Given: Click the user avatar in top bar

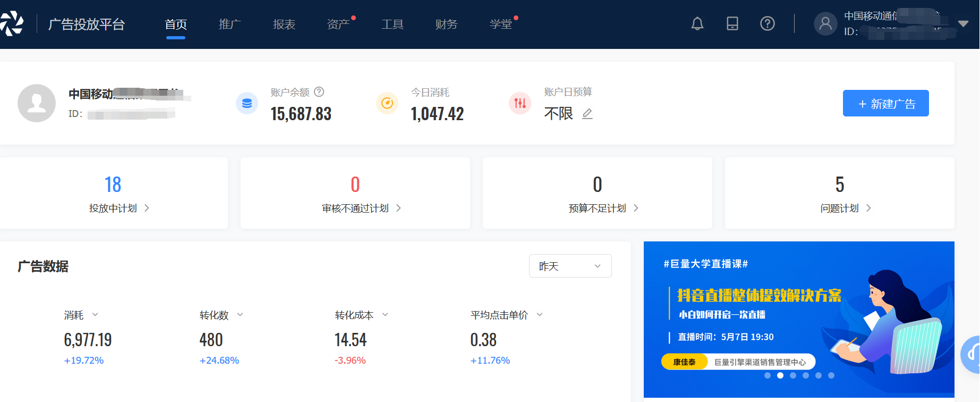Looking at the screenshot, I should click(825, 23).
